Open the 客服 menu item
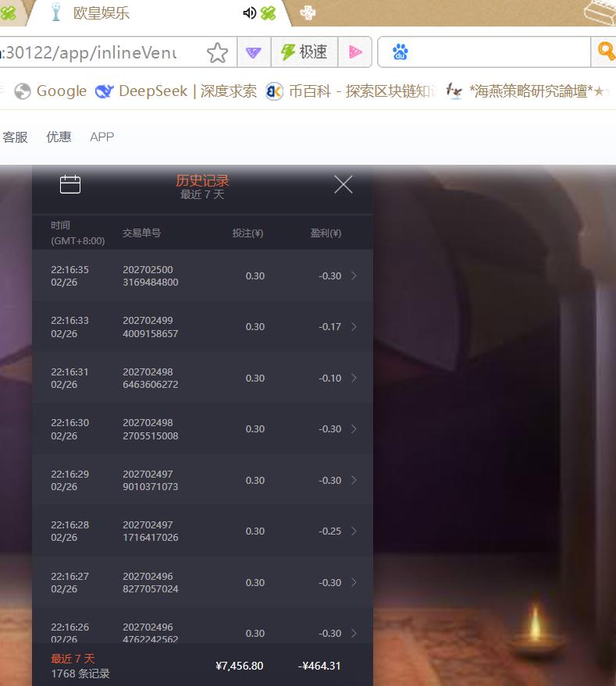 (16, 137)
